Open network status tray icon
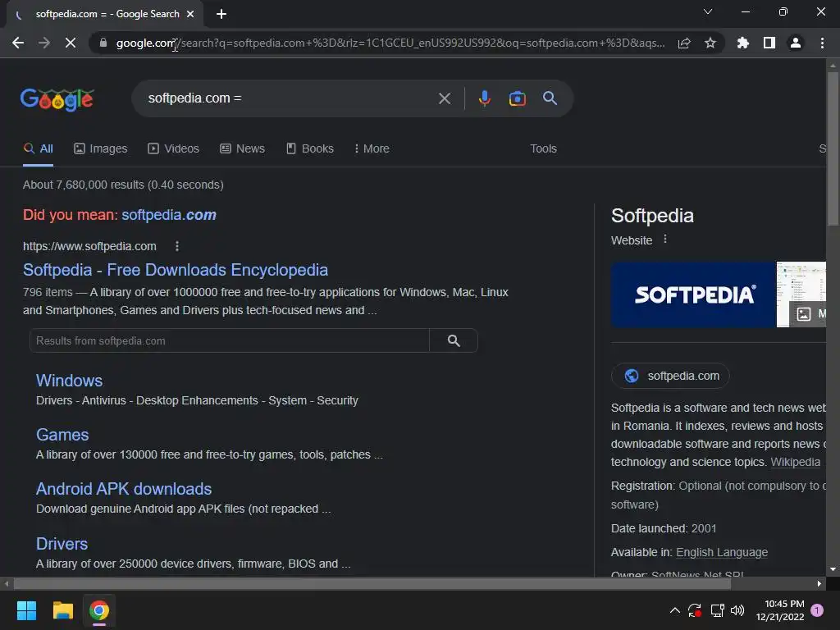The image size is (840, 630). 717,610
